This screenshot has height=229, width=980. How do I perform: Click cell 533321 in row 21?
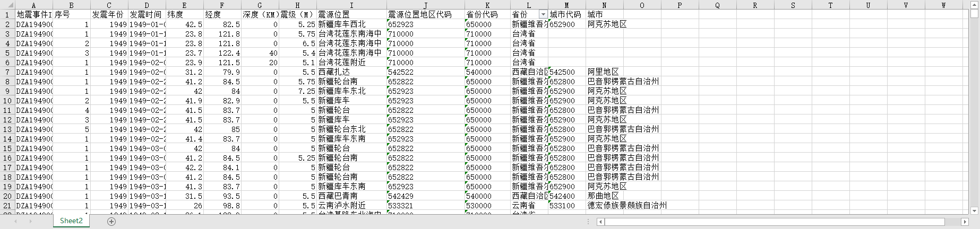coord(426,205)
